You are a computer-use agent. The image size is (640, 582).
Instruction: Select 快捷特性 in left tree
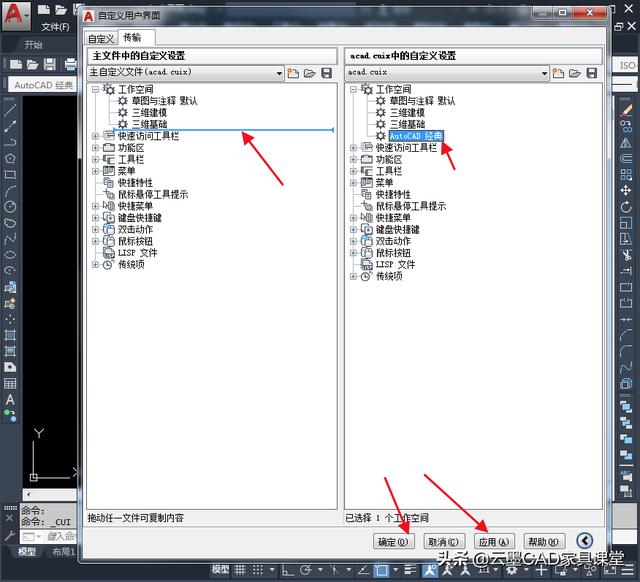tap(135, 182)
